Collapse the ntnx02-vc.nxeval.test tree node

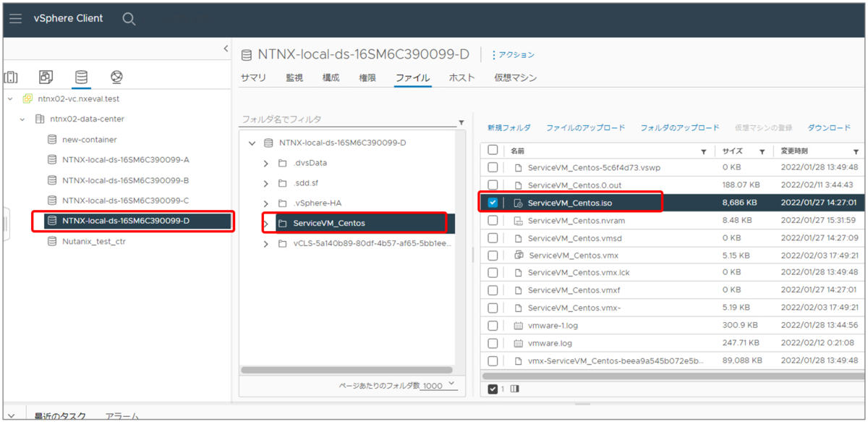(x=10, y=98)
